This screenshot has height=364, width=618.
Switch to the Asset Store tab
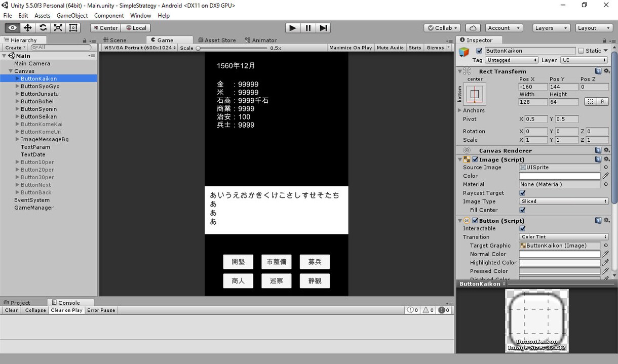click(x=217, y=40)
